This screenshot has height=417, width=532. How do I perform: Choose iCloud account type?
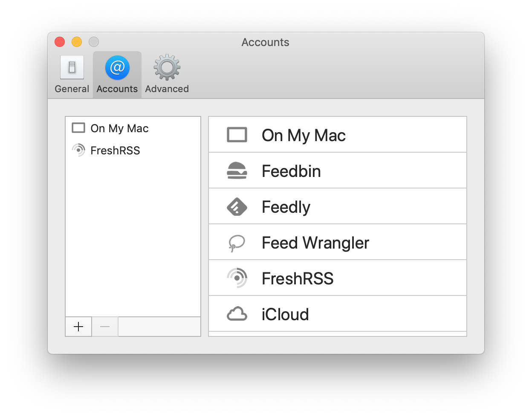click(x=338, y=314)
